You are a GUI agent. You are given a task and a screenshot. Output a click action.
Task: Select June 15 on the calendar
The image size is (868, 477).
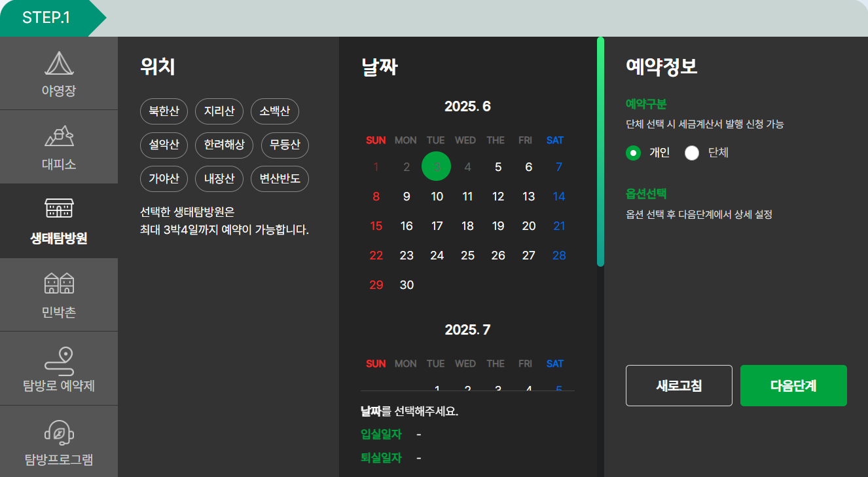(376, 225)
